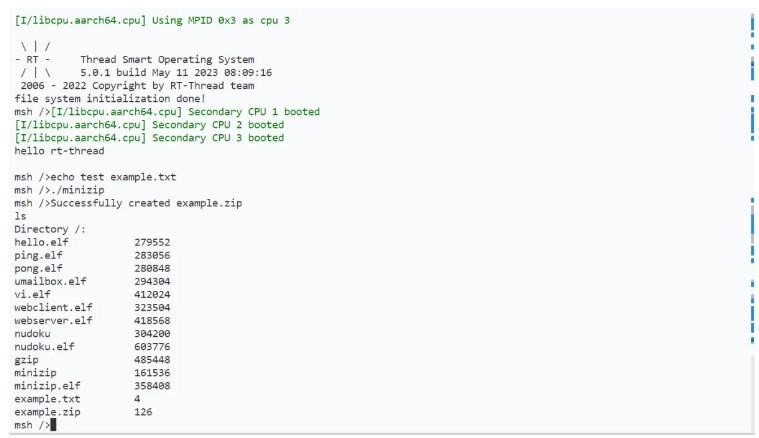Viewport: 759px width, 438px height.
Task: Click the hello.elf entry
Action: pos(41,242)
